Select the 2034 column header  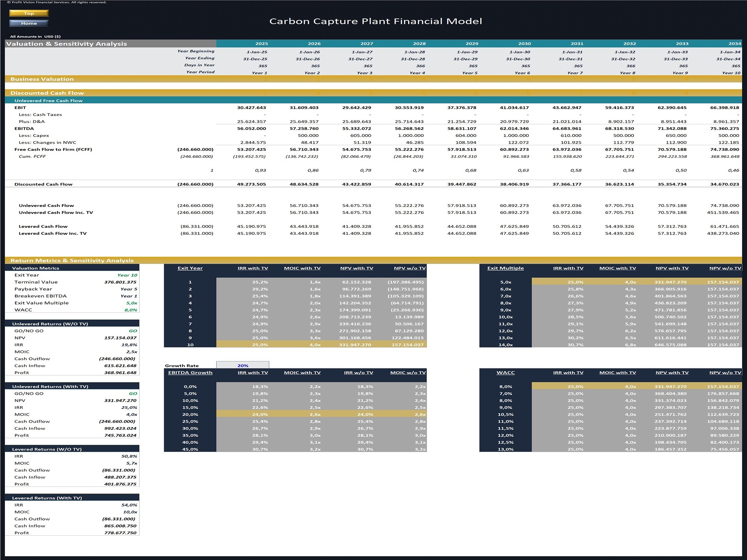735,44
